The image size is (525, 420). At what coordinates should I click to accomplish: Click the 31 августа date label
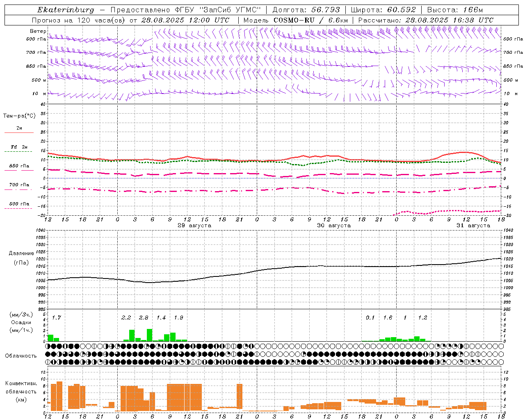pos(473,226)
